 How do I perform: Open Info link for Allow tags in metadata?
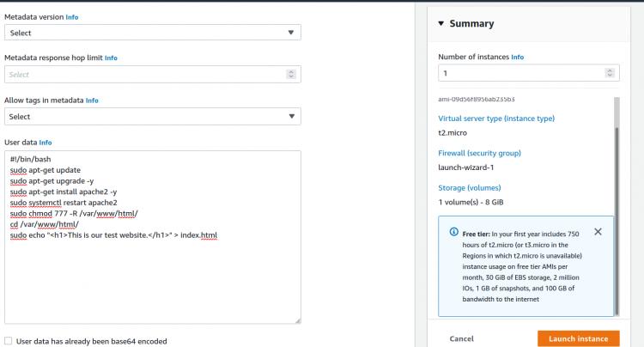tap(92, 100)
